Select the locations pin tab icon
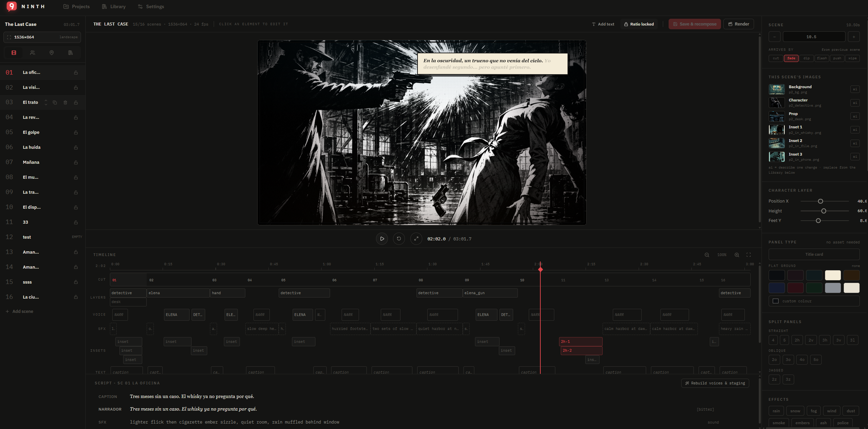The height and width of the screenshot is (429, 868). click(x=52, y=53)
